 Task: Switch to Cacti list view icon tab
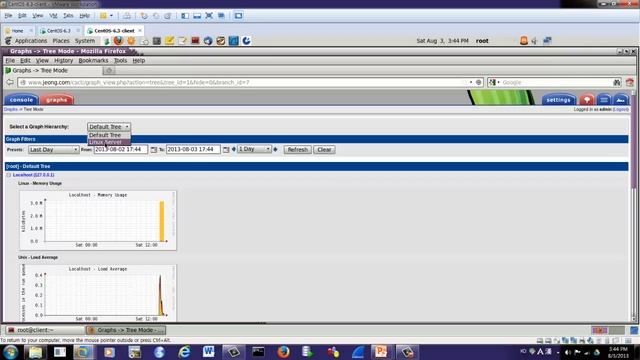point(604,100)
